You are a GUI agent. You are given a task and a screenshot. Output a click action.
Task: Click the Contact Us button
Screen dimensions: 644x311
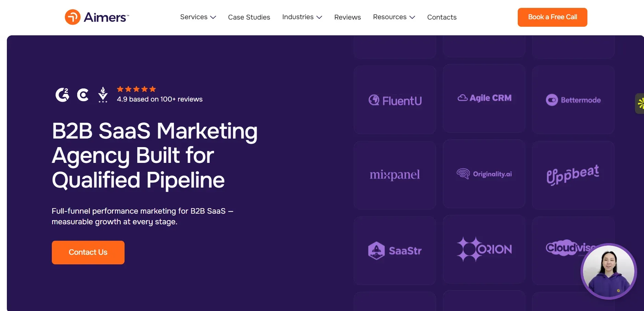point(88,252)
